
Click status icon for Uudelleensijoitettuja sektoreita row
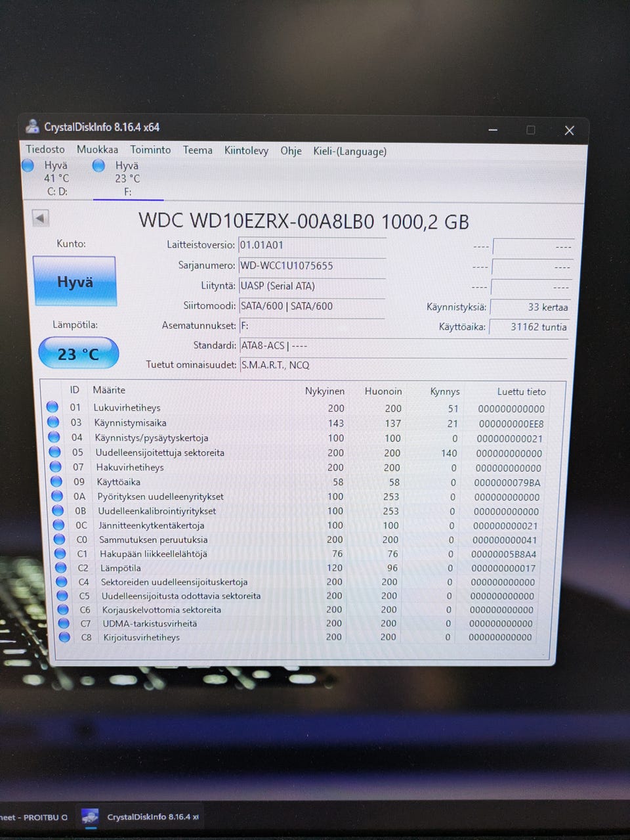[x=55, y=452]
